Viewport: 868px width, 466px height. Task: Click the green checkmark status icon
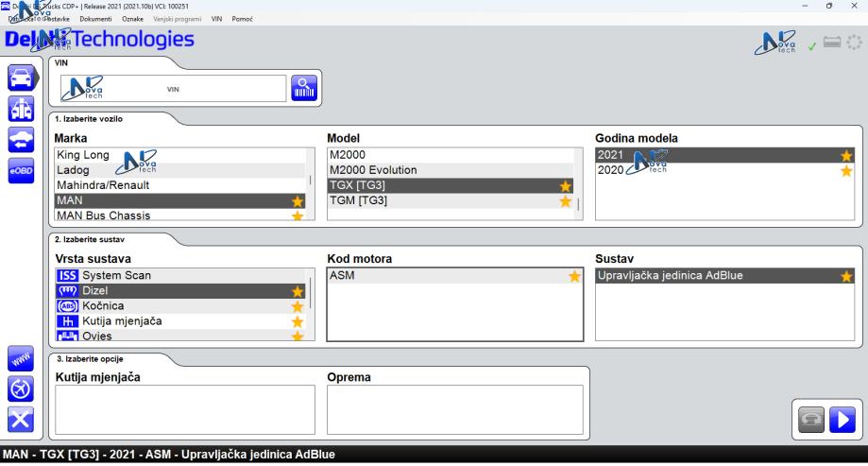click(811, 46)
